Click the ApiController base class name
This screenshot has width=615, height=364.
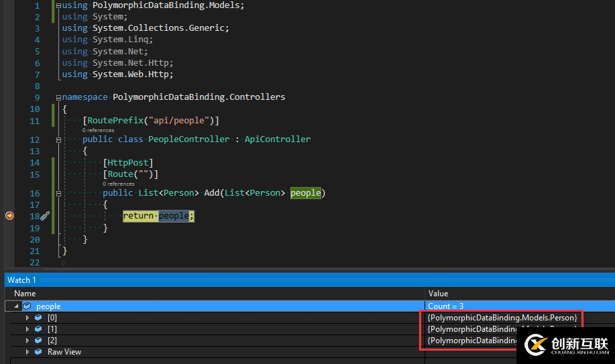coord(277,139)
